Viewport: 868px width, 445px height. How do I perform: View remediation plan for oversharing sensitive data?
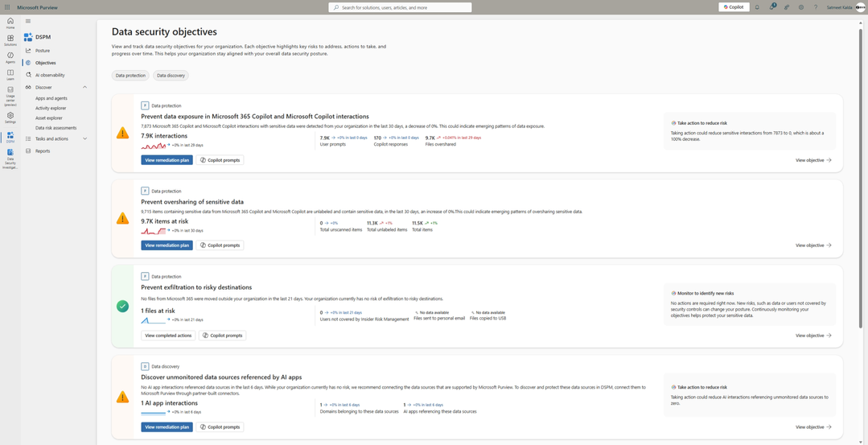pyautogui.click(x=167, y=245)
